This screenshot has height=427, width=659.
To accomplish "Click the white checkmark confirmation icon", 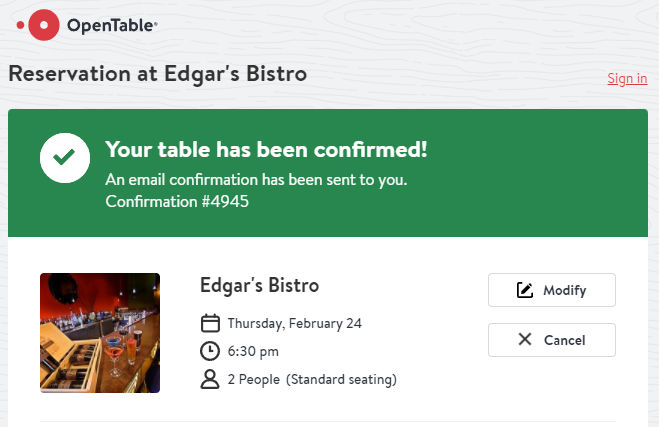I will (x=65, y=157).
